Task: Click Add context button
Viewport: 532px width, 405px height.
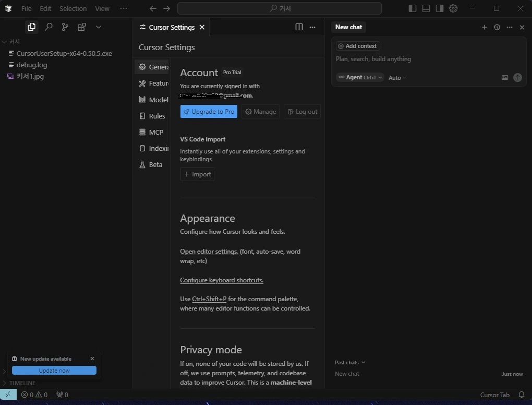Action: (x=358, y=46)
